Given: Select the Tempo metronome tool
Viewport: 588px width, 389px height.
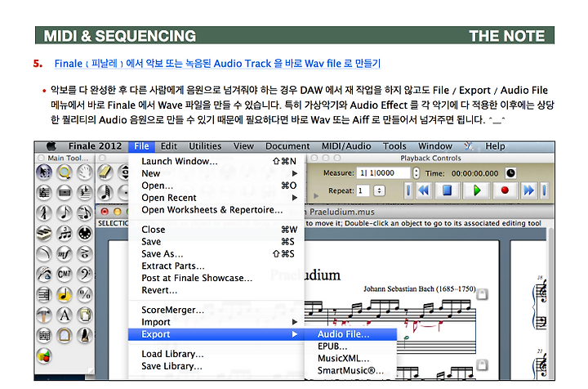Looking at the screenshot, I should pyautogui.click(x=85, y=335).
